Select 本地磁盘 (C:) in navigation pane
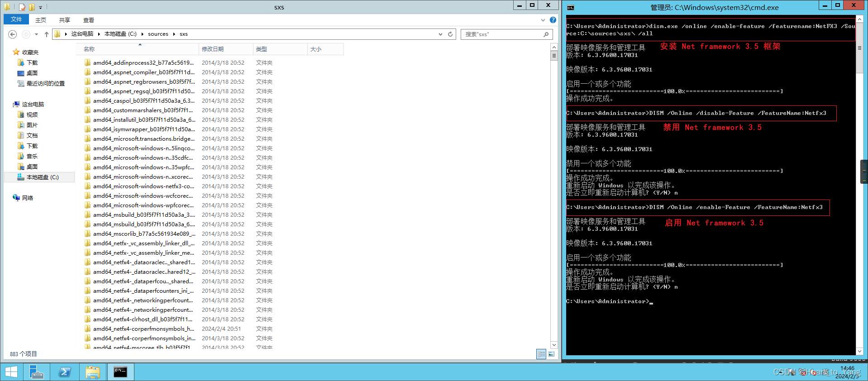This screenshot has height=381, width=868. point(43,177)
